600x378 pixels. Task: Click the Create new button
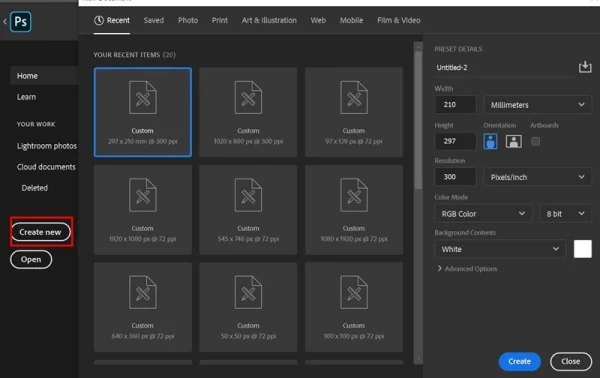pyautogui.click(x=41, y=232)
